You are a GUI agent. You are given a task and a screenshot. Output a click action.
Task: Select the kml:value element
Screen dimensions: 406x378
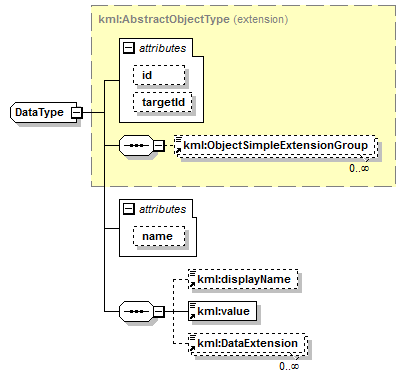222,311
